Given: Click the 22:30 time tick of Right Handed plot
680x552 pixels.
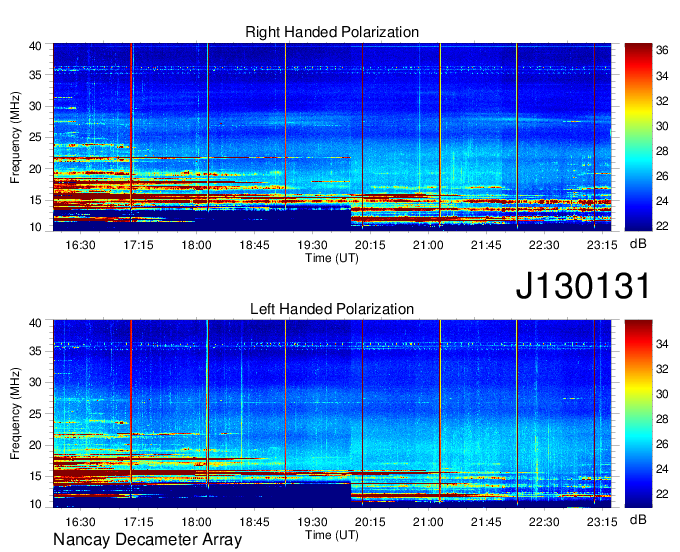Looking at the screenshot, I should click(544, 245).
